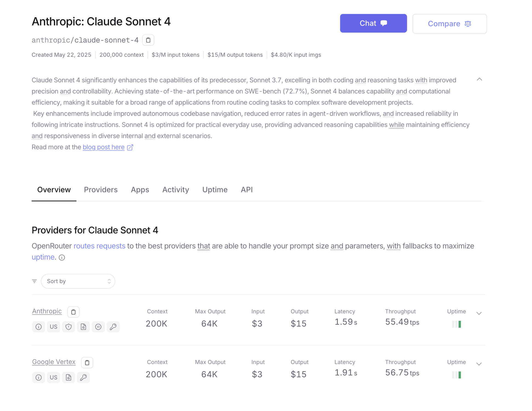Click the Anthropic uptime bars

click(456, 324)
